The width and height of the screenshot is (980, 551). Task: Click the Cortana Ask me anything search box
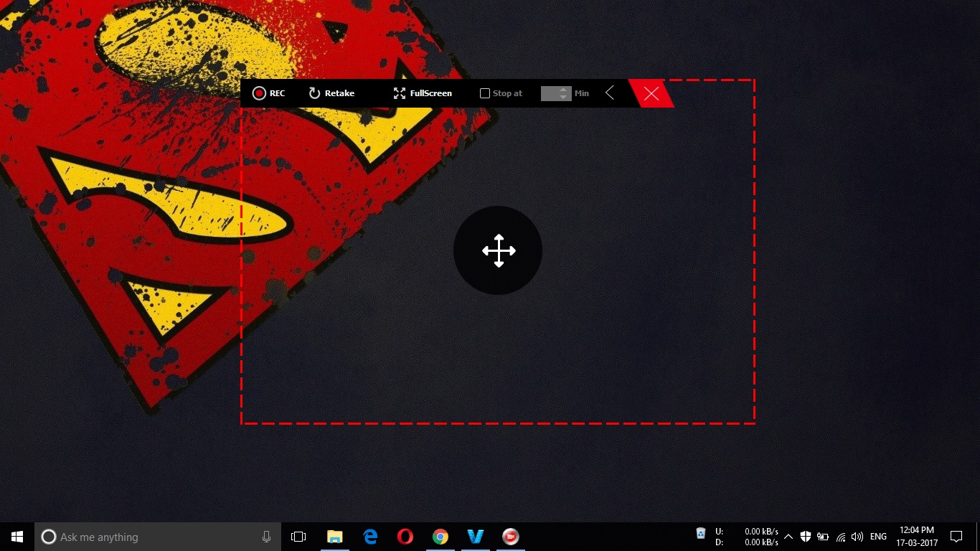[158, 537]
